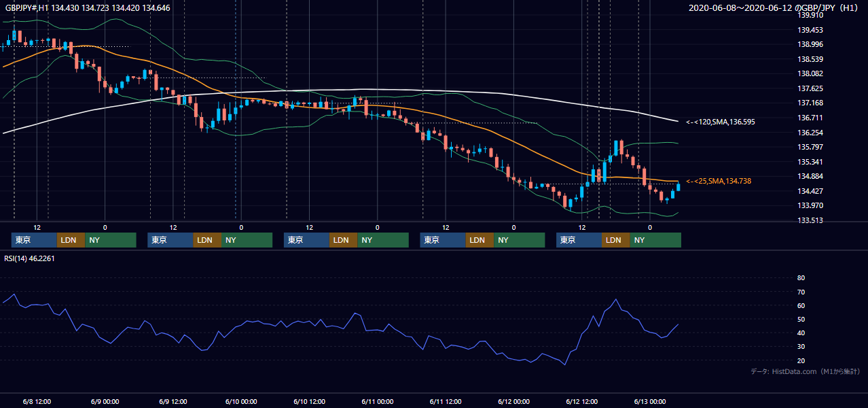Choose the 東京 session box for 6/10

tap(306, 240)
